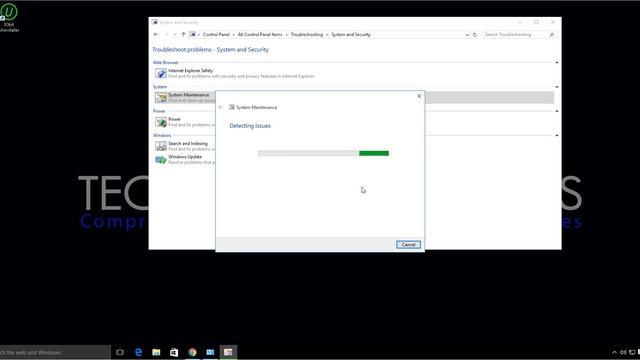Open the Store from the taskbar
The width and height of the screenshot is (640, 360).
(x=174, y=352)
